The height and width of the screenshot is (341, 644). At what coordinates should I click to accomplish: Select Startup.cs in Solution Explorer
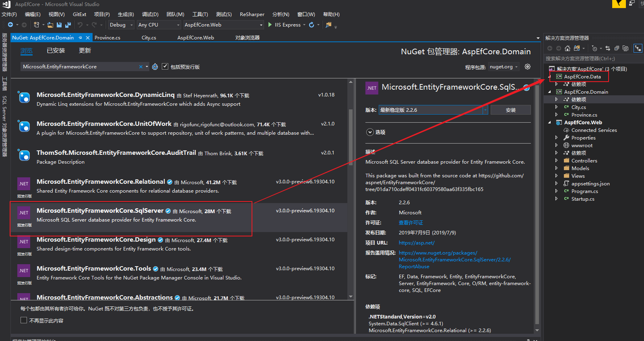582,199
